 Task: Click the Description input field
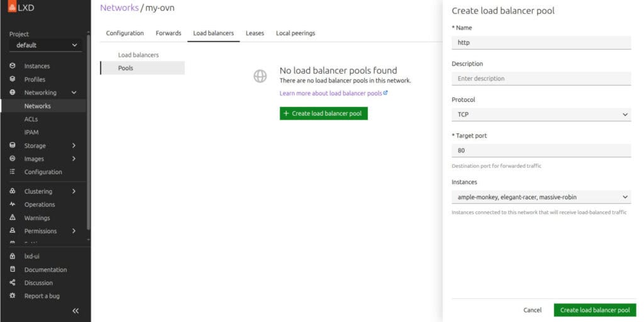pyautogui.click(x=541, y=79)
